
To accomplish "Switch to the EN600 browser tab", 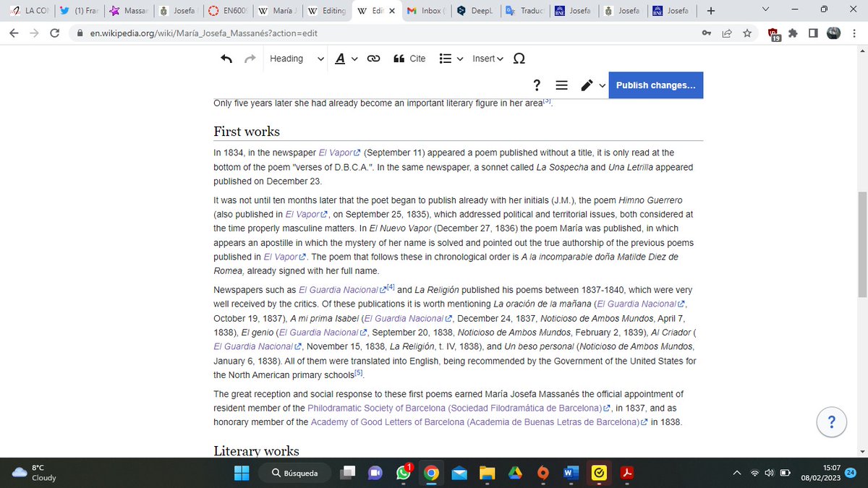I will tap(227, 11).
